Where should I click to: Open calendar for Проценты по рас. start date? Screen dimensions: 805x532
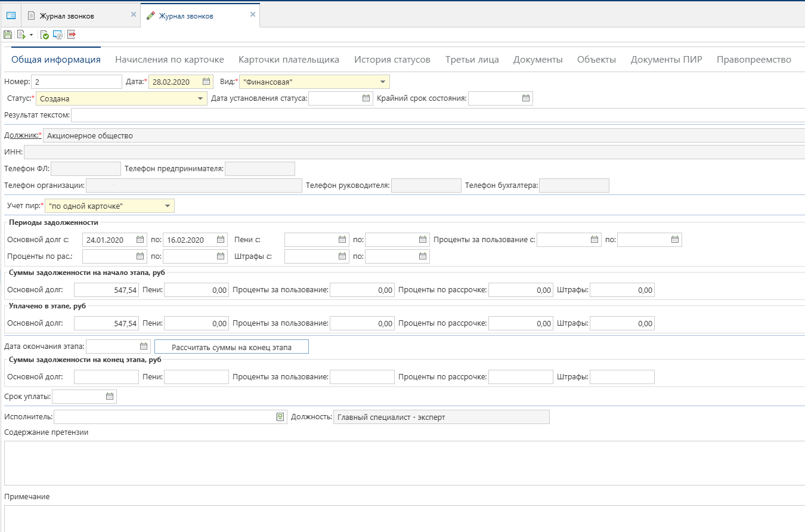click(x=140, y=256)
